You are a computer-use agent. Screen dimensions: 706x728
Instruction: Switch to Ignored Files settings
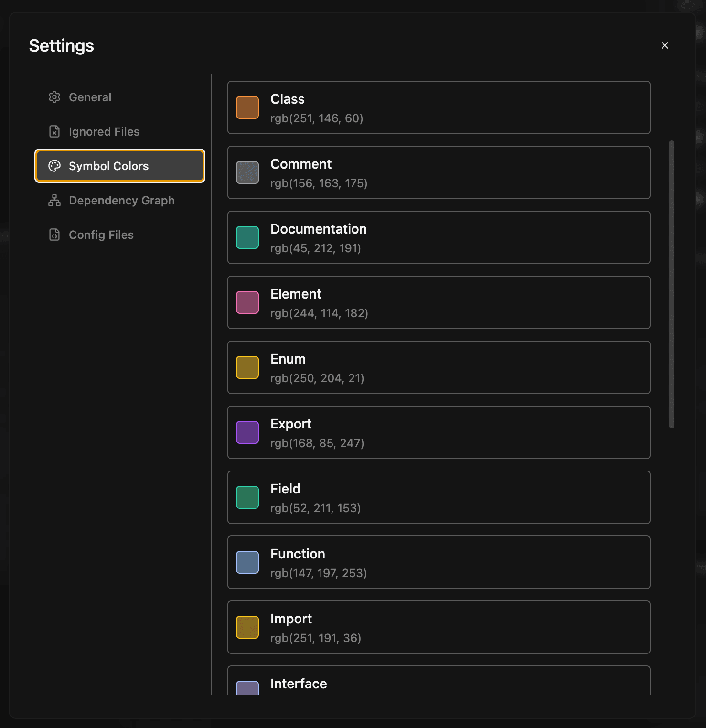click(x=104, y=131)
